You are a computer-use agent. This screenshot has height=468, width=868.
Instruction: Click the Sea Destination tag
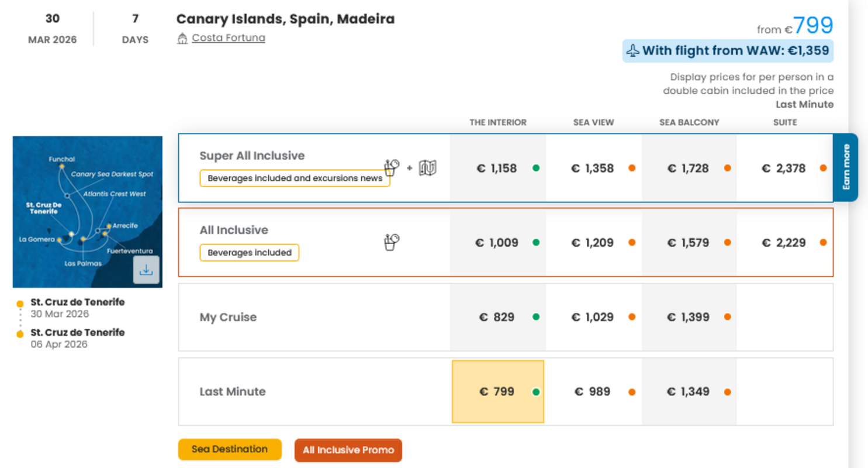[x=230, y=449]
